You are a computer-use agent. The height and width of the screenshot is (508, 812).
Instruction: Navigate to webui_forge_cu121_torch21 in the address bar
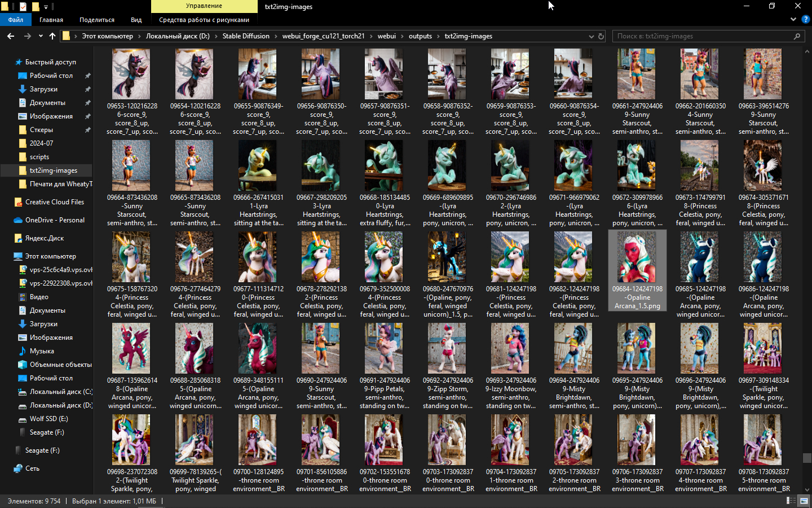pos(324,36)
